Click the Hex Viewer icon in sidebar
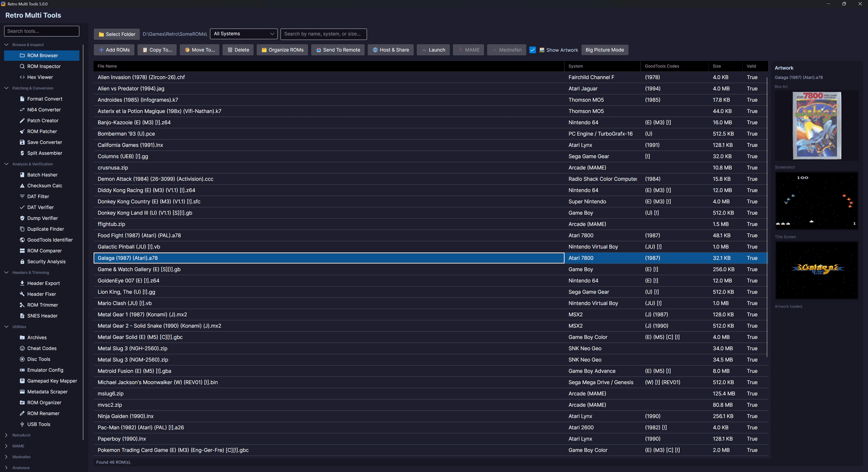This screenshot has width=868, height=472. (x=22, y=77)
